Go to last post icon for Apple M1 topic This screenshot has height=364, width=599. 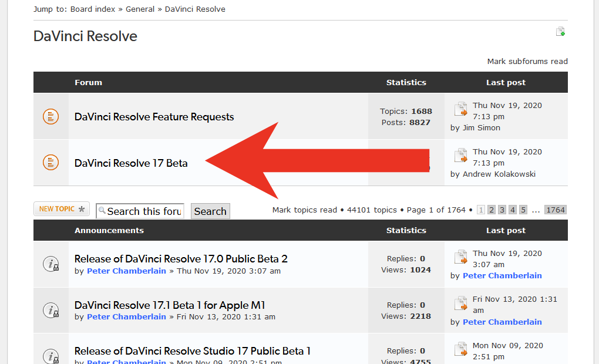point(461,303)
